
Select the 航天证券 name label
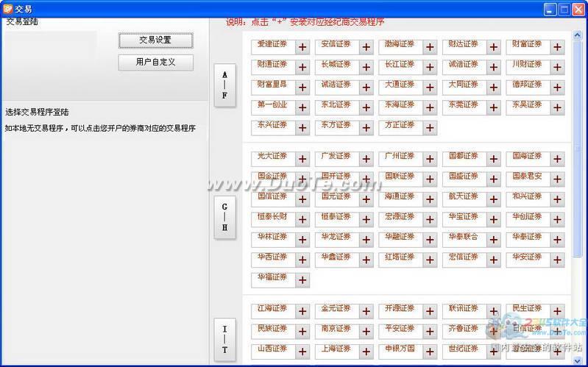(464, 197)
